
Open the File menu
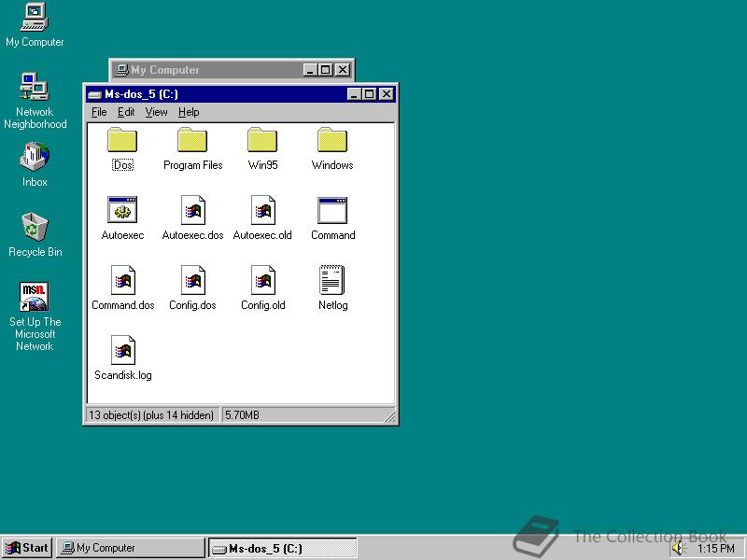(99, 112)
